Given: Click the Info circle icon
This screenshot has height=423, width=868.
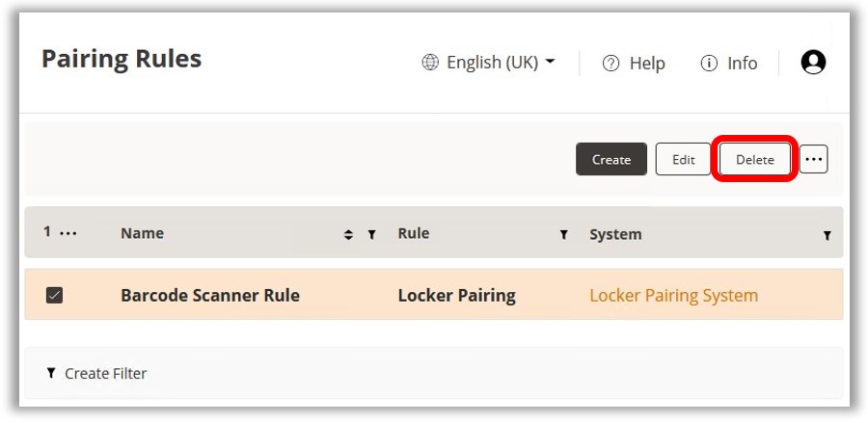Looking at the screenshot, I should click(x=709, y=64).
